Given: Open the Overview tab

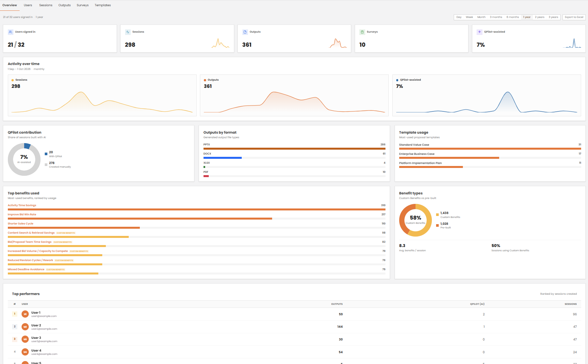Looking at the screenshot, I should tap(10, 5).
